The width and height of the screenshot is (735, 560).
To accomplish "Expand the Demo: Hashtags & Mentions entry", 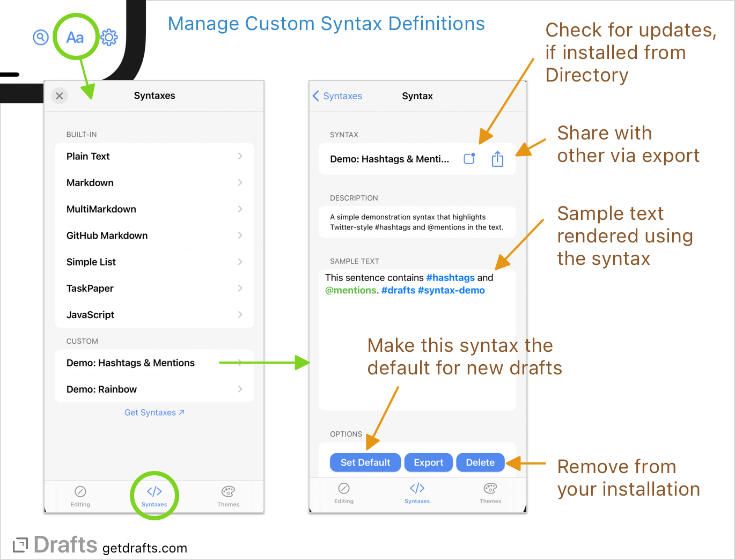I will click(x=154, y=363).
